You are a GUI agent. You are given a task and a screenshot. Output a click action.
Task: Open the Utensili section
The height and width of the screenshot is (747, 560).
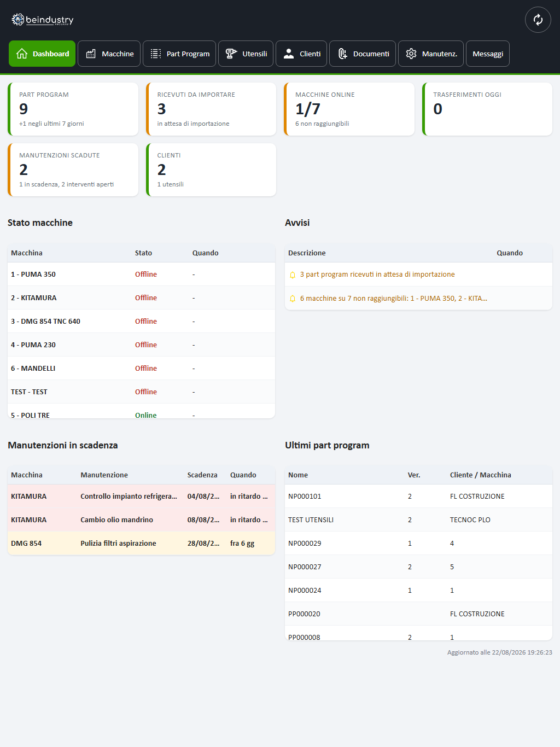246,54
